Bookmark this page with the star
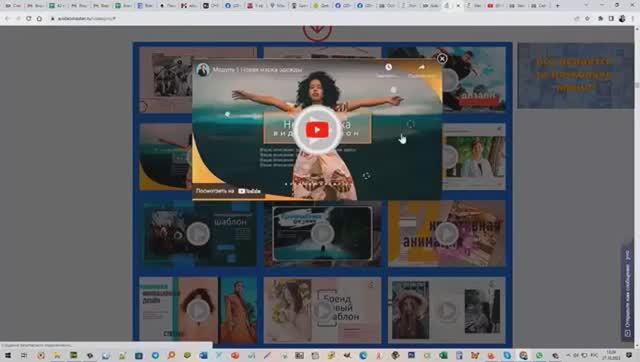The width and height of the screenshot is (640, 362). click(587, 18)
